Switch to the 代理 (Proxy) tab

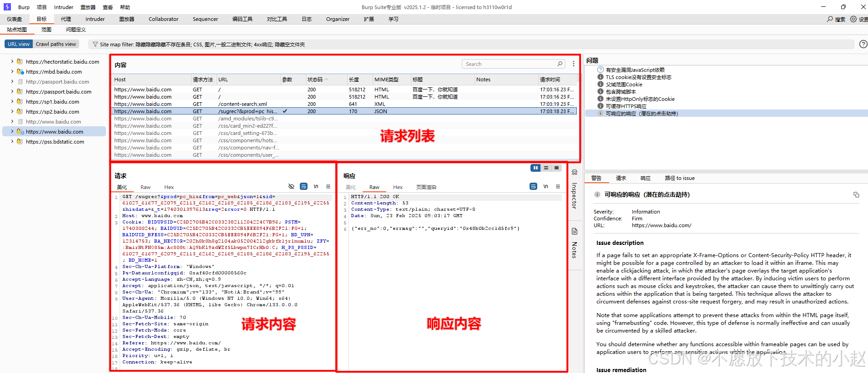tap(66, 19)
